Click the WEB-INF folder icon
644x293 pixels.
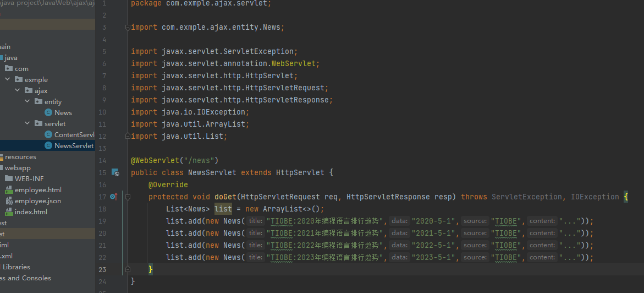tap(9, 179)
